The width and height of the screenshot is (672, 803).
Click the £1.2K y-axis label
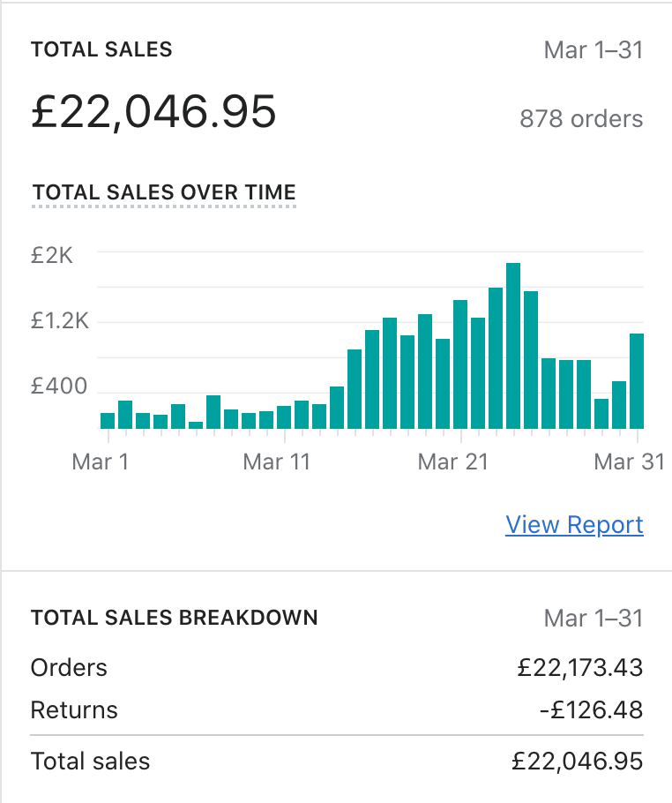pos(60,321)
